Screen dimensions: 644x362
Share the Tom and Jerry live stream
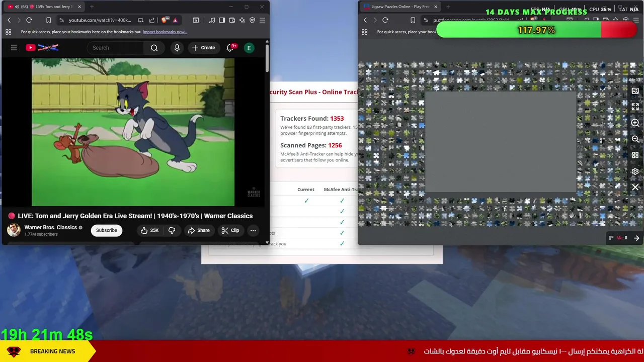[198, 230]
